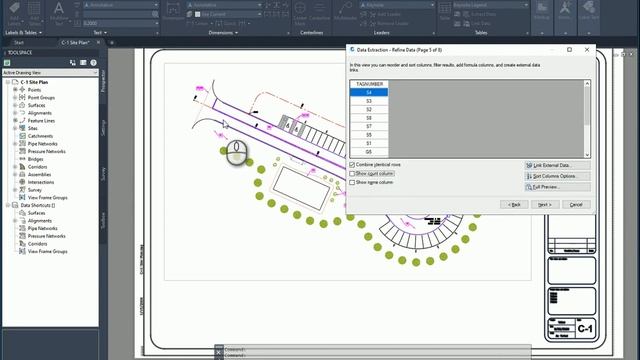Screen dimensions: 640x360
Task: Click the Bridges icon in the tree
Action: (x=22, y=159)
